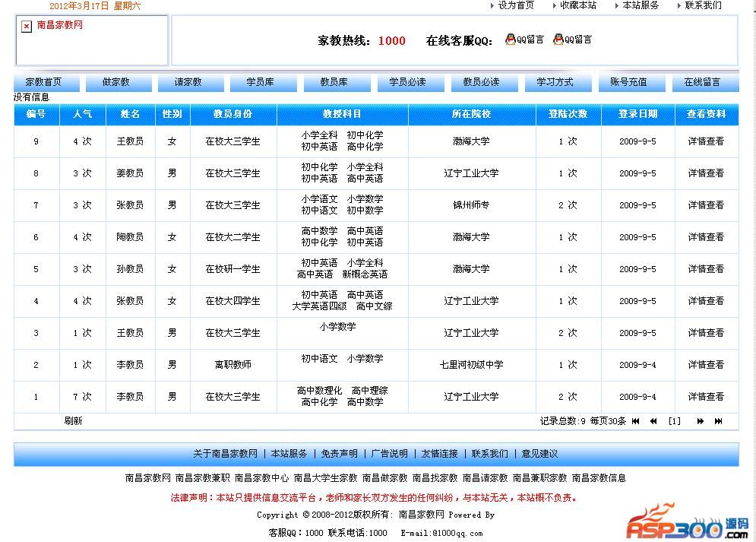Screen dimensions: 756x542
Task: Open 免责声明 footer link
Action: (339, 454)
